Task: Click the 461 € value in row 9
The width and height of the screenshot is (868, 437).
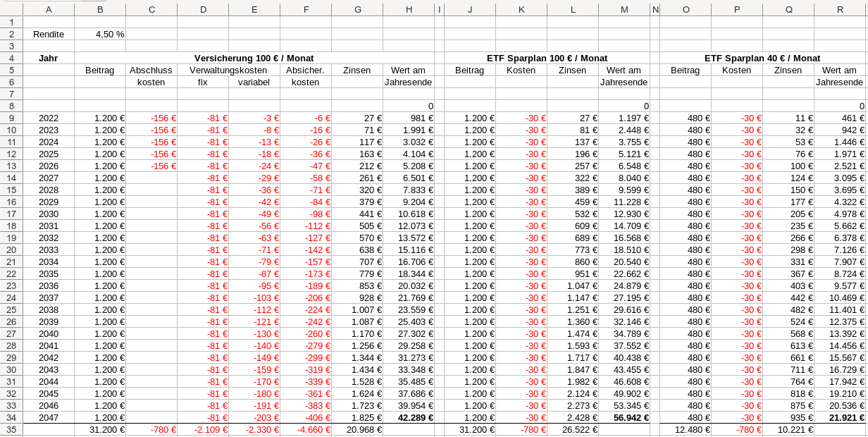Action: point(840,118)
